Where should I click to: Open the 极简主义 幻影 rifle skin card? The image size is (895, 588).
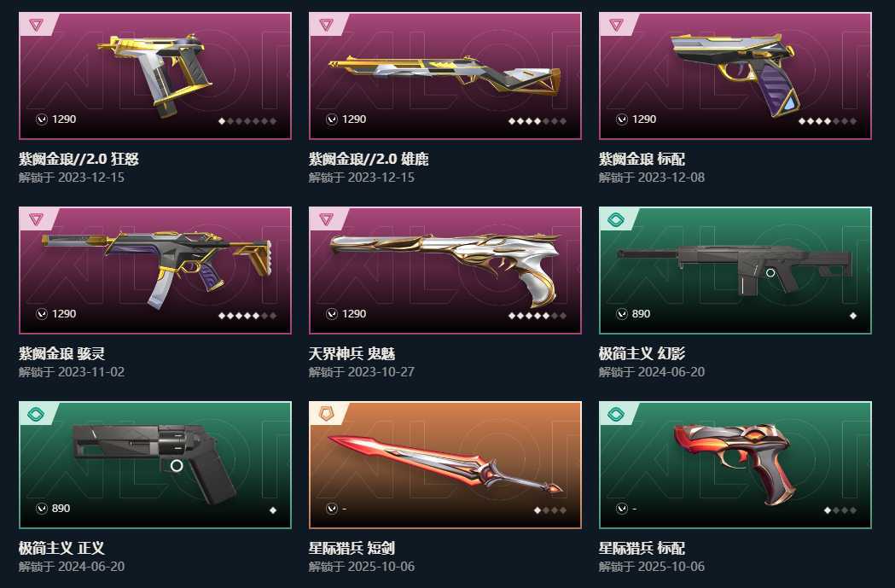735,271
